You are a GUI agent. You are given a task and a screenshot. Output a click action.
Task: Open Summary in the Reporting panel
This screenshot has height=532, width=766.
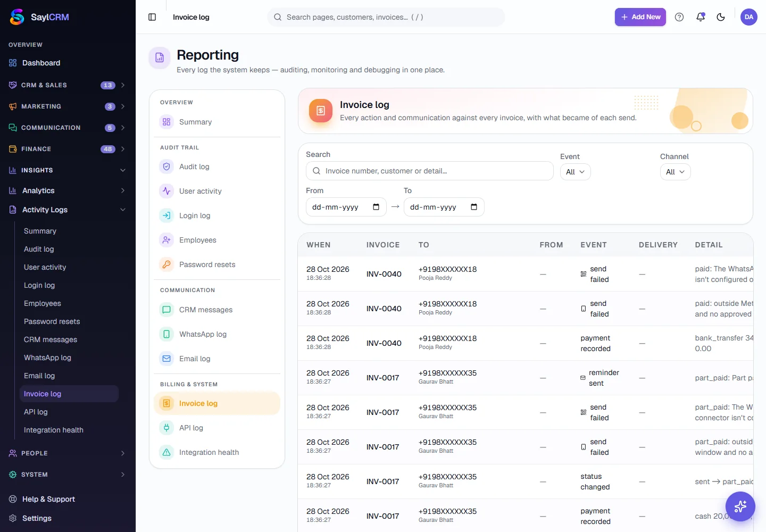point(217,122)
